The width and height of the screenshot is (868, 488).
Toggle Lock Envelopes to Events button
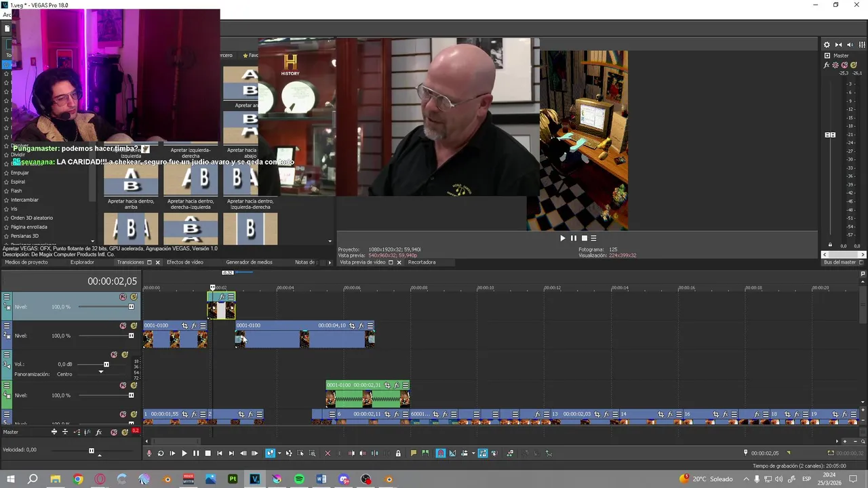click(x=482, y=453)
